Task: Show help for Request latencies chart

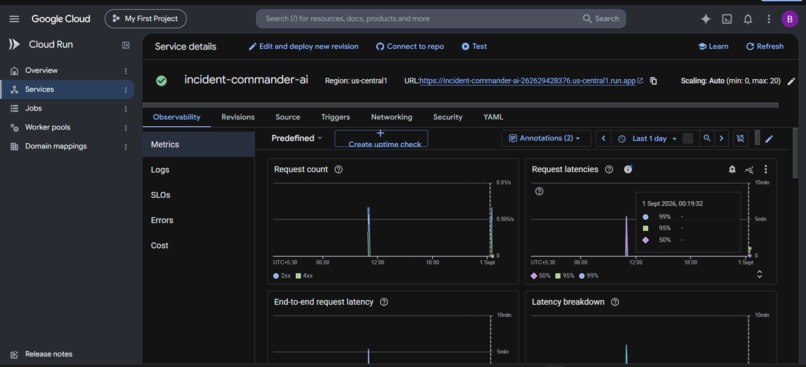Action: click(x=609, y=170)
